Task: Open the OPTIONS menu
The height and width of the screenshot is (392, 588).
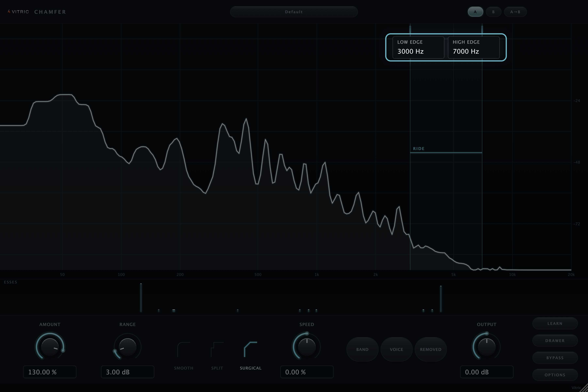Action: 555,375
